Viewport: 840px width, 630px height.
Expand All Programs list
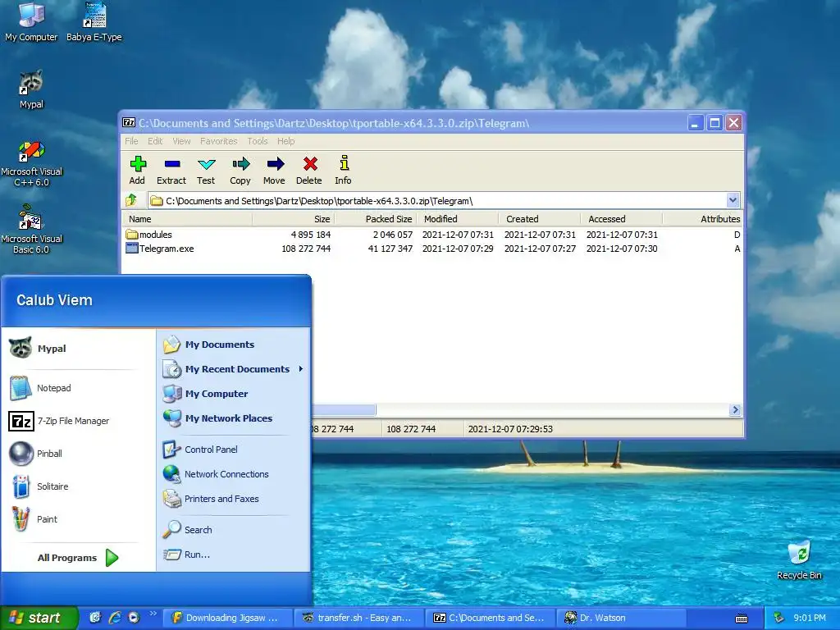[78, 558]
